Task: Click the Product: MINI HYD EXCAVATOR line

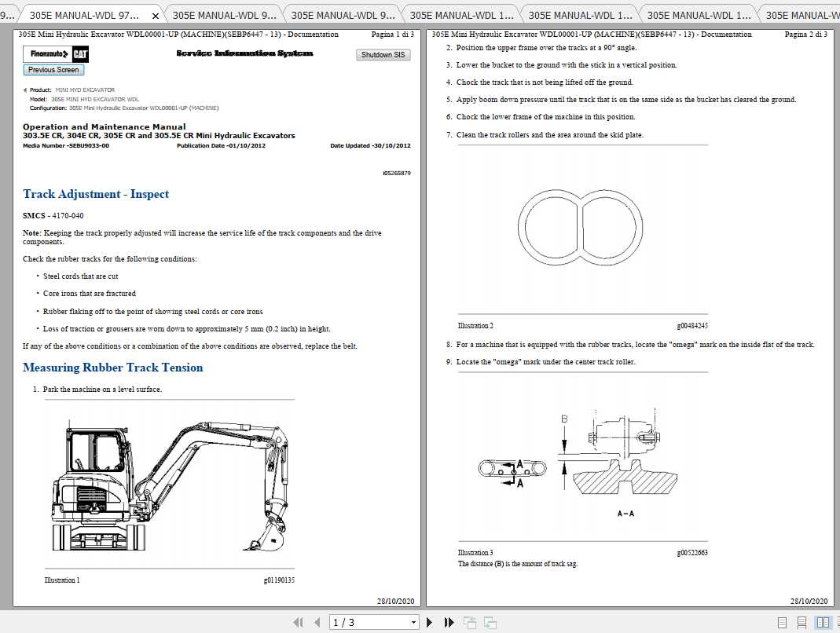Action: point(72,90)
